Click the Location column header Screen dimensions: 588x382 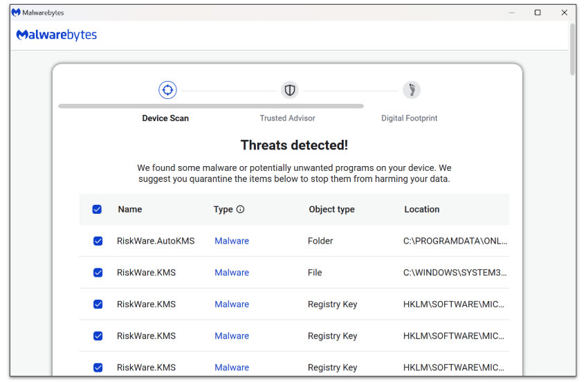[421, 210]
